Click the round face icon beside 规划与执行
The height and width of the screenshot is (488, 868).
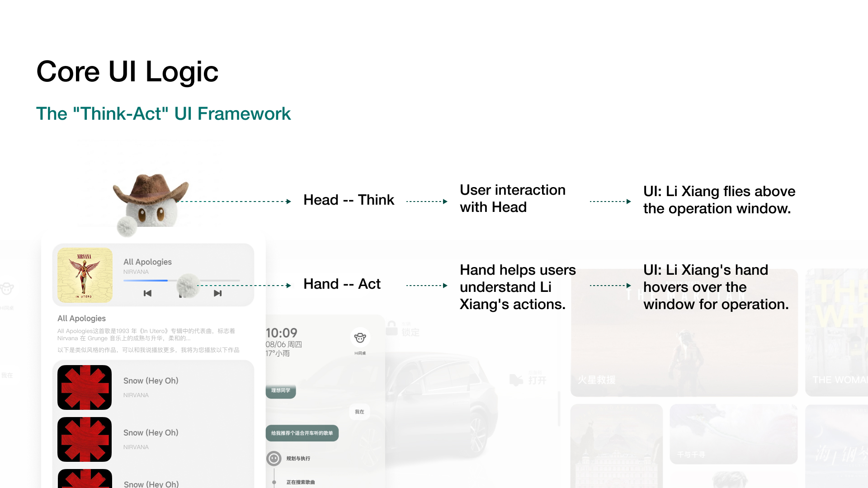[274, 458]
